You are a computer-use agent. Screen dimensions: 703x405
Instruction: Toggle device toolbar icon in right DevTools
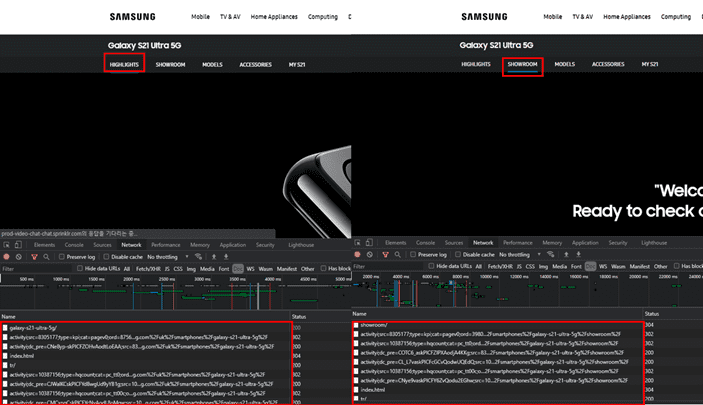[x=369, y=243]
